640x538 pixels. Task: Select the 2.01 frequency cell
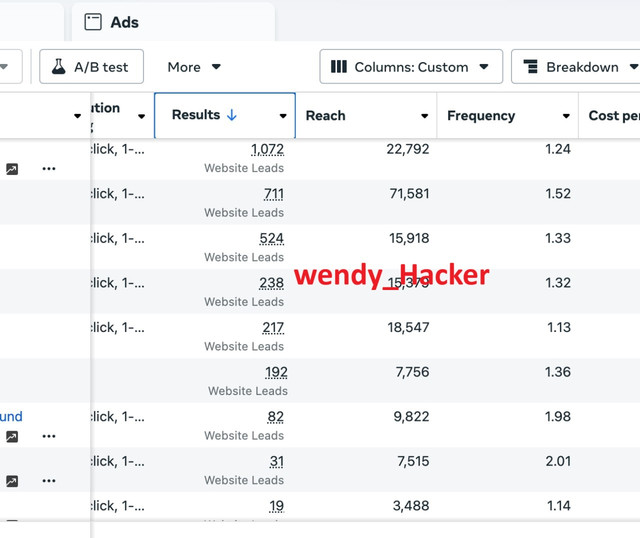[558, 461]
